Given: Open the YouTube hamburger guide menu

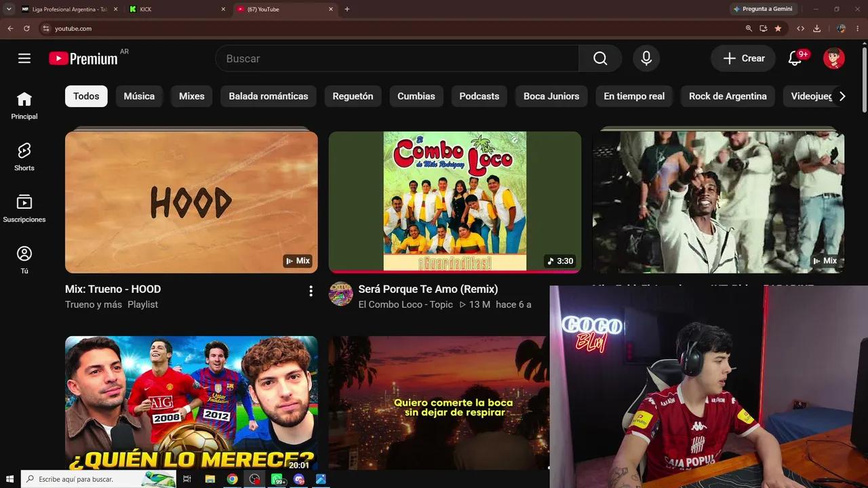Looking at the screenshot, I should (24, 58).
